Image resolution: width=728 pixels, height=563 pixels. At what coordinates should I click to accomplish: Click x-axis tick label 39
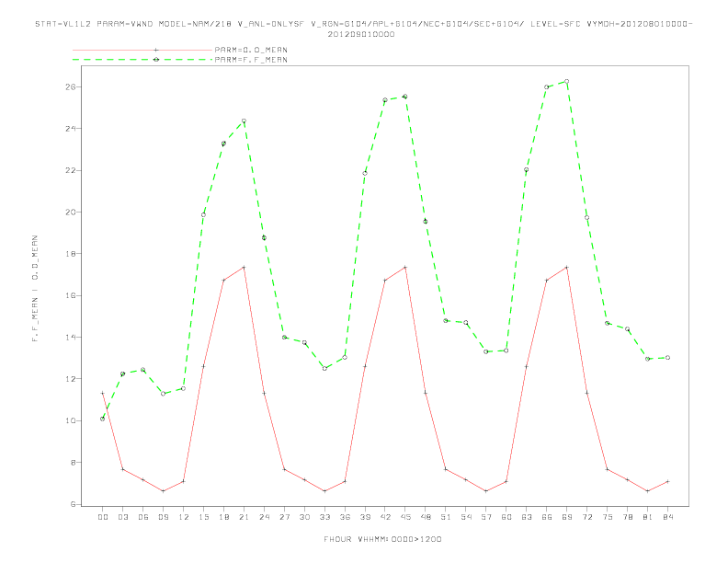pyautogui.click(x=365, y=517)
